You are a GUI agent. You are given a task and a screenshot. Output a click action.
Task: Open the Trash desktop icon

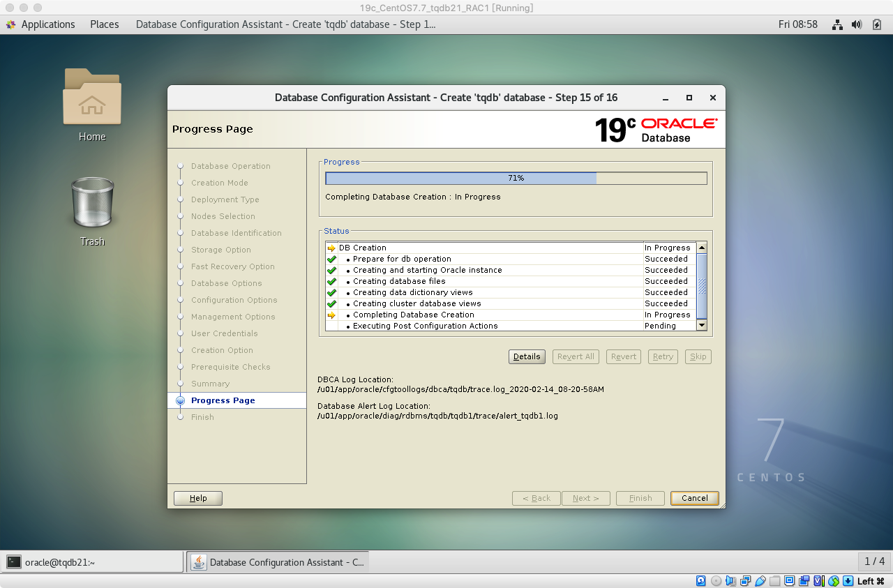pyautogui.click(x=92, y=202)
